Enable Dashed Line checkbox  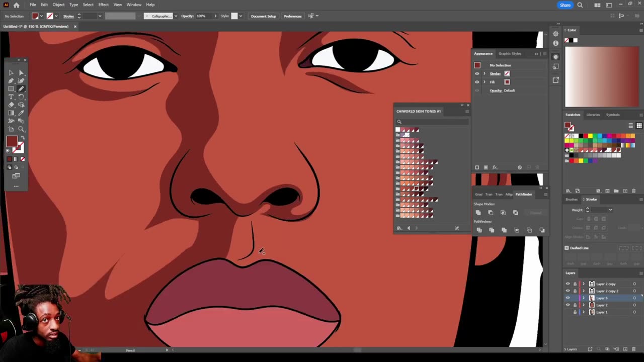tap(567, 248)
